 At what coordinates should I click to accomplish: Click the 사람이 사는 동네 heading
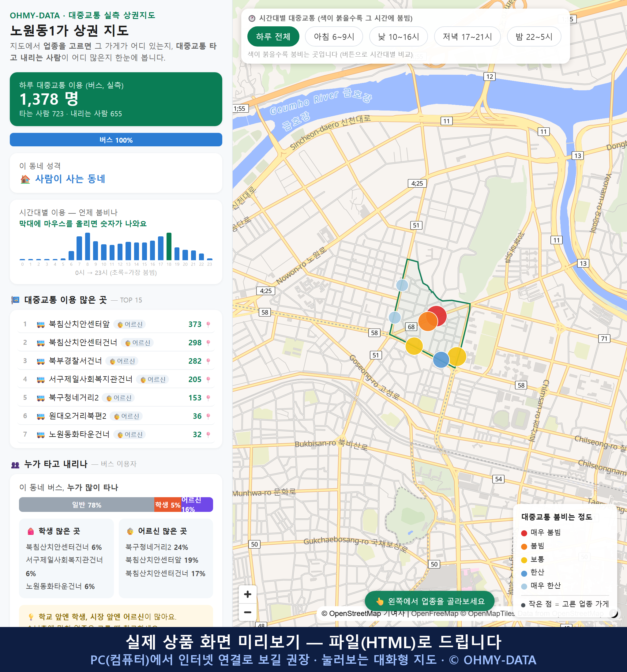70,179
